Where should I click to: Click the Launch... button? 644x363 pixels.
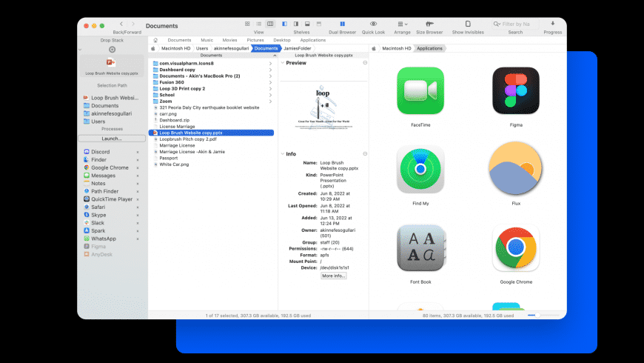(x=112, y=139)
